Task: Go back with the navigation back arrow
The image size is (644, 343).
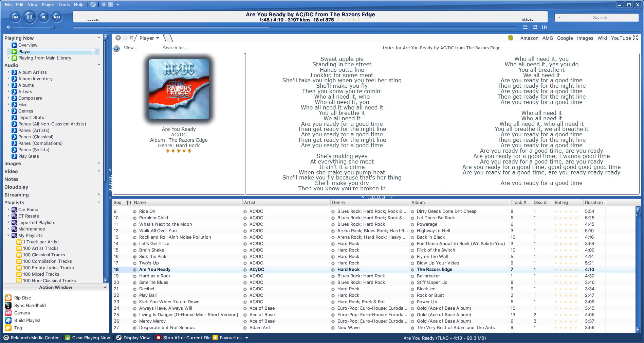Action: click(x=118, y=38)
